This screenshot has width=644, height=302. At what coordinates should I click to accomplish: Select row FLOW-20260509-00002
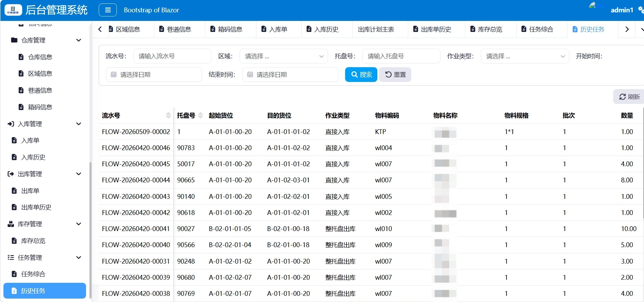(x=371, y=132)
